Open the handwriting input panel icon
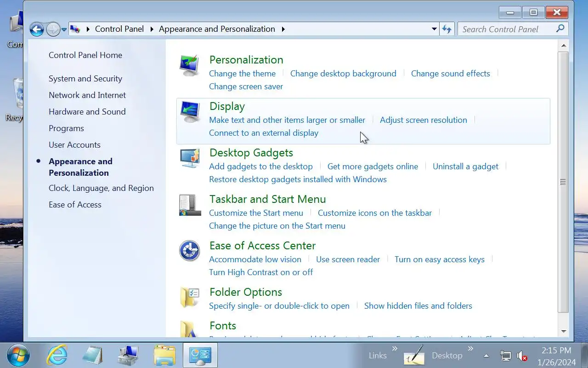This screenshot has width=588, height=368. tap(414, 356)
